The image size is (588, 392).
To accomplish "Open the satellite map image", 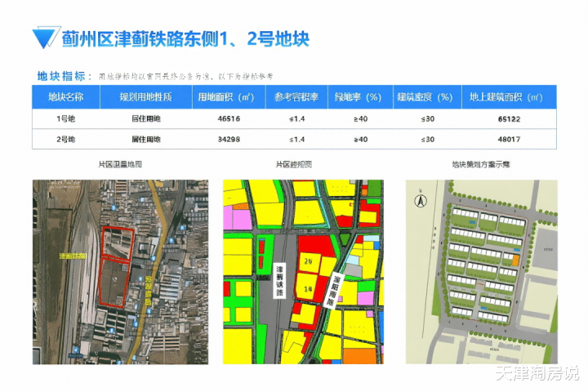I will point(120,272).
